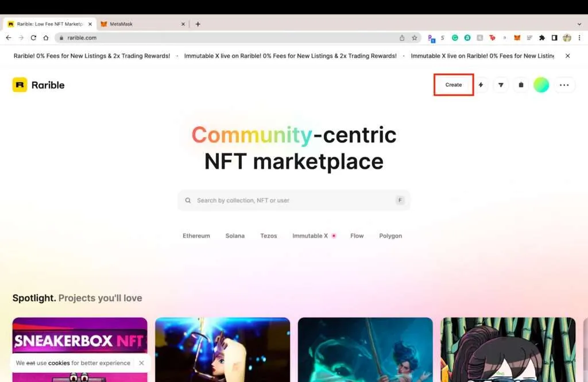Open the SNEAKERBOX NFT spotlight thumbnail
This screenshot has width=588, height=382.
tap(79, 339)
